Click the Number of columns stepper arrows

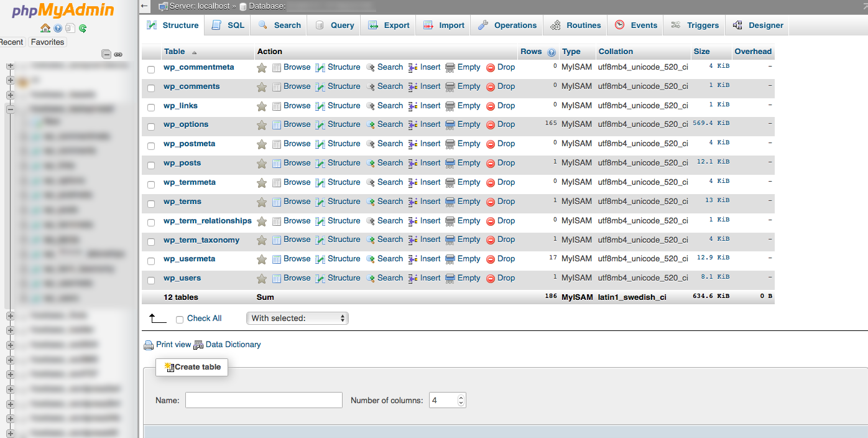tap(461, 400)
